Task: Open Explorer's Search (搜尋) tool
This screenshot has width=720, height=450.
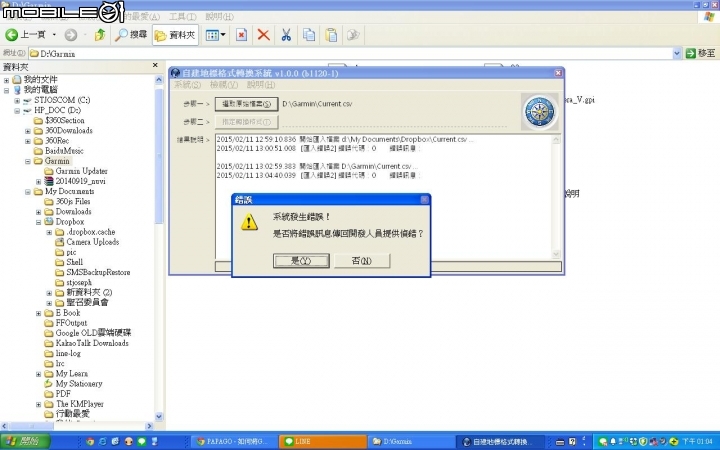Action: (x=131, y=35)
